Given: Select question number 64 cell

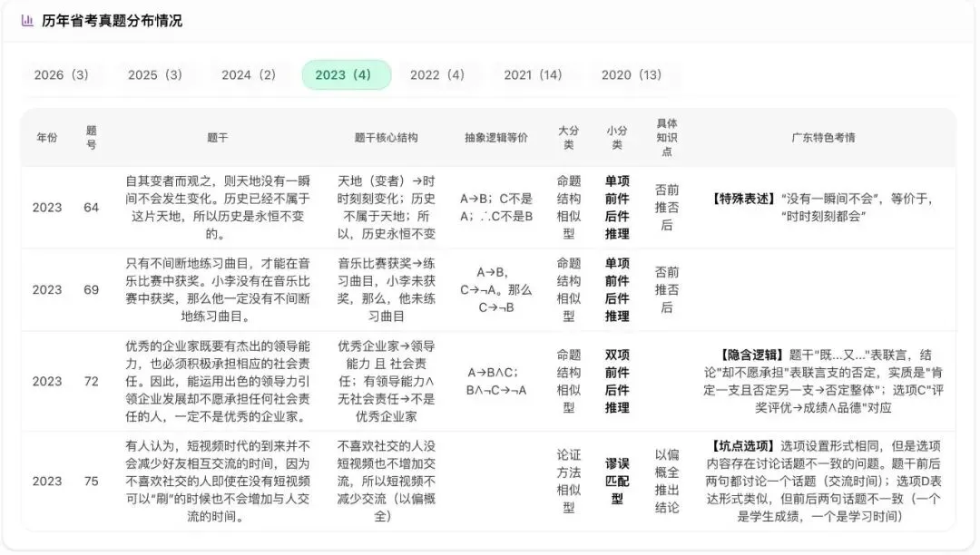Looking at the screenshot, I should tap(92, 208).
